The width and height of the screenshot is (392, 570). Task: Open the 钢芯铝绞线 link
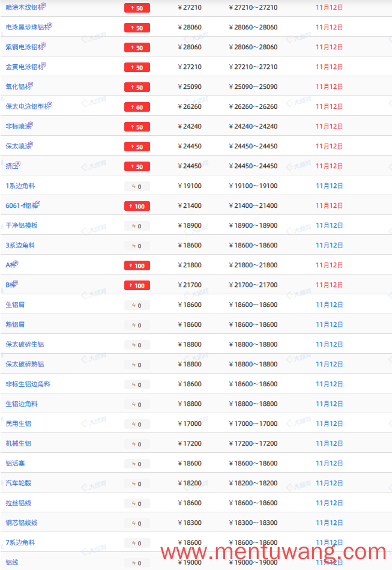22,523
